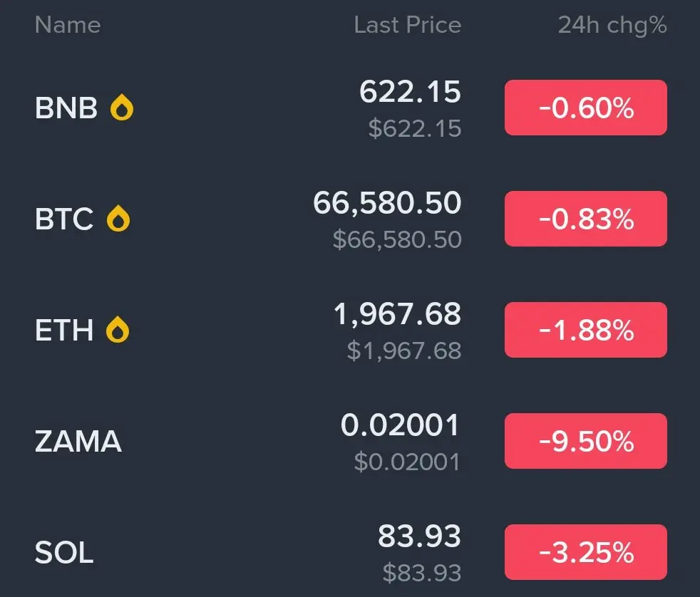This screenshot has width=700, height=597.
Task: Open the ZAMA trading pair
Action: (78, 442)
